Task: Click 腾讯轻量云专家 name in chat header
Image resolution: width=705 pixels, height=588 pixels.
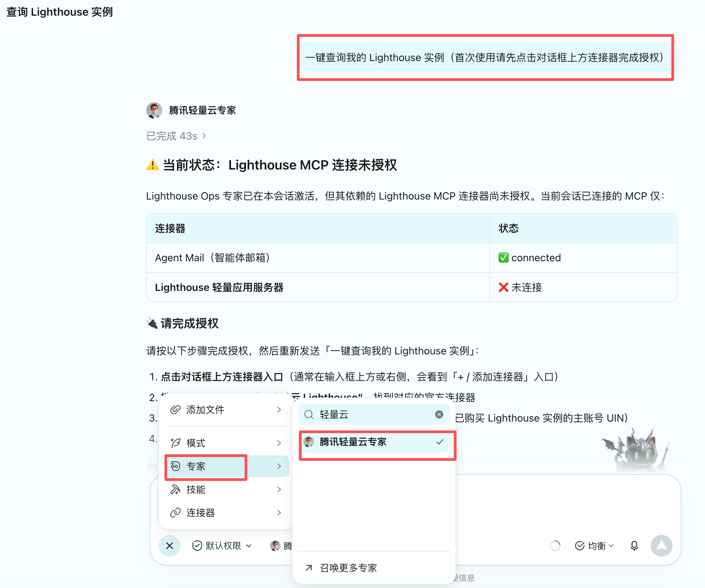Action: (x=202, y=111)
